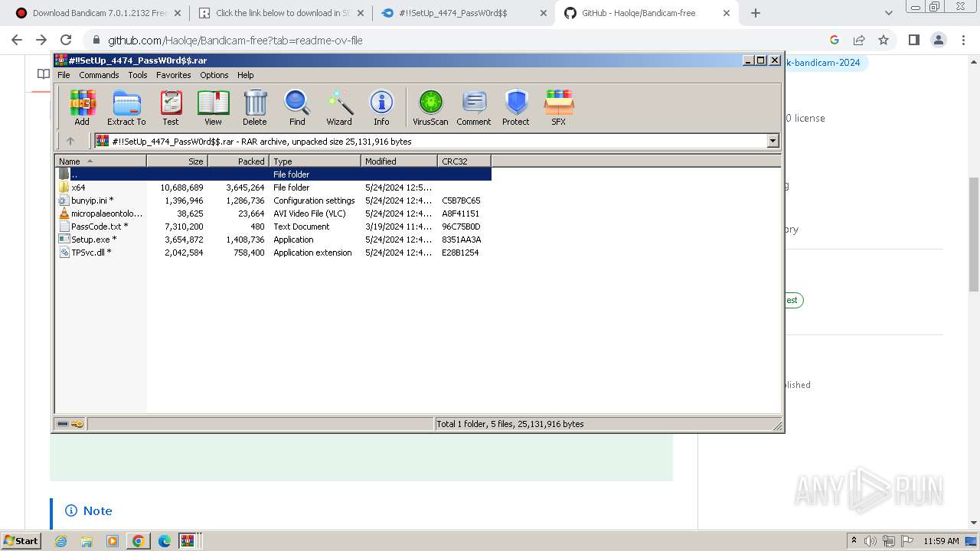The height and width of the screenshot is (551, 980).
Task: Open the Favorites menu
Action: [174, 75]
